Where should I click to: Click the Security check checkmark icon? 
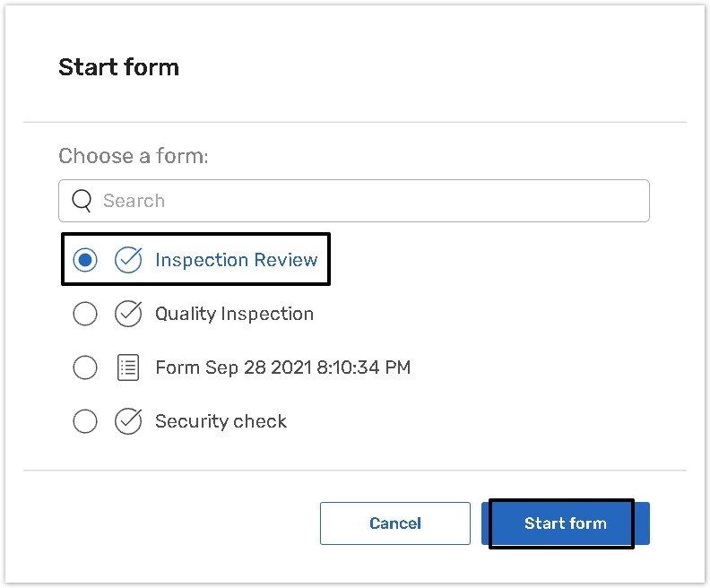(128, 421)
